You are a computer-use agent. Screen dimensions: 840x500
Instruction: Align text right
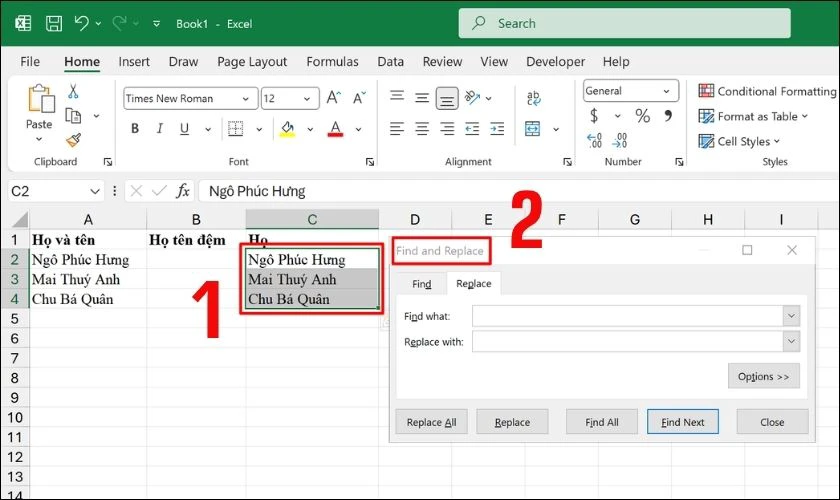(447, 129)
